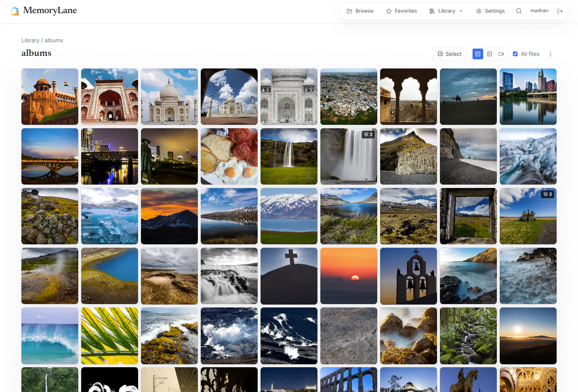The image size is (578, 392).
Task: Click the albums breadcrumb link
Action: point(54,40)
